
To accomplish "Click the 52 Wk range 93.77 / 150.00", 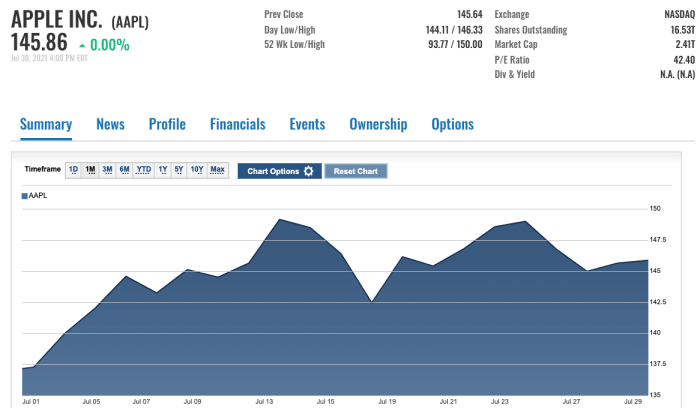I will pos(455,44).
